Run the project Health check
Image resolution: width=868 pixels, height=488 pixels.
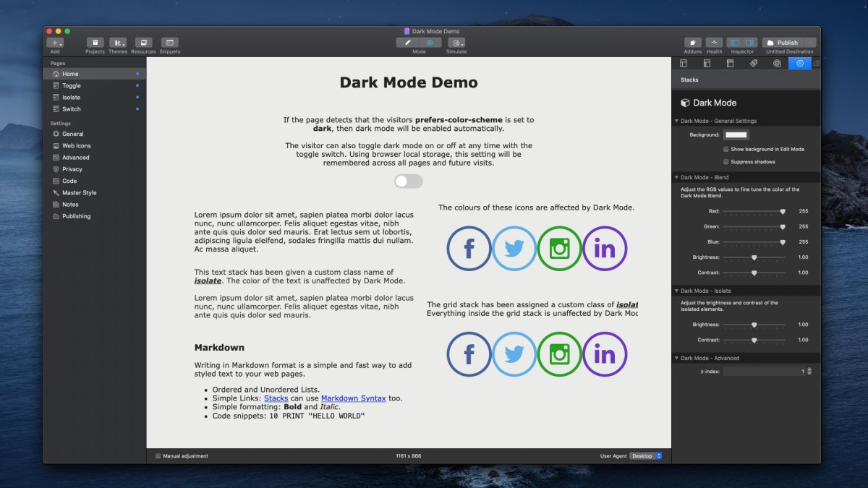[714, 43]
